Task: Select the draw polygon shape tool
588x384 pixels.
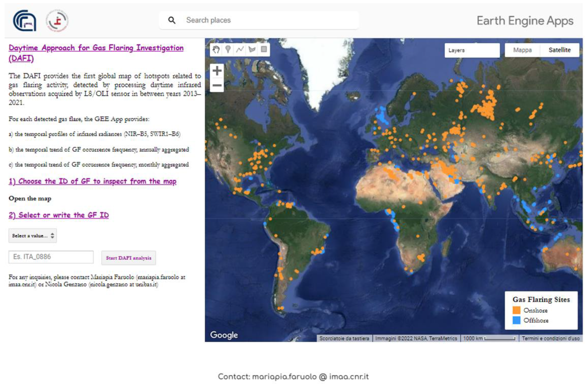Action: (252, 50)
